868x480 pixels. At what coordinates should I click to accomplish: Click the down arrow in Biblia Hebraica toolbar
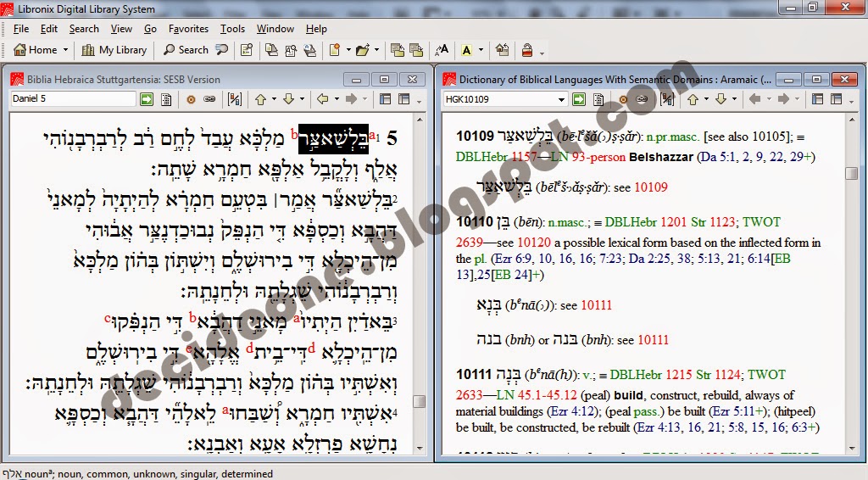click(288, 99)
